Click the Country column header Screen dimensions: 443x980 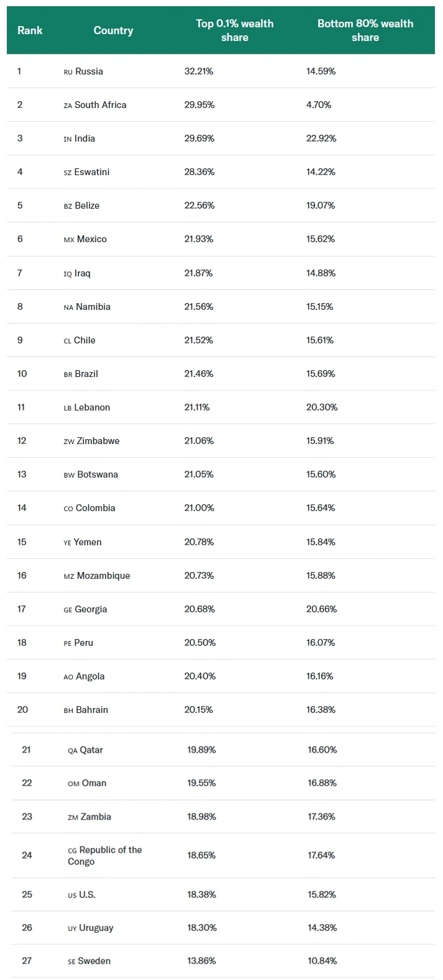(x=113, y=30)
